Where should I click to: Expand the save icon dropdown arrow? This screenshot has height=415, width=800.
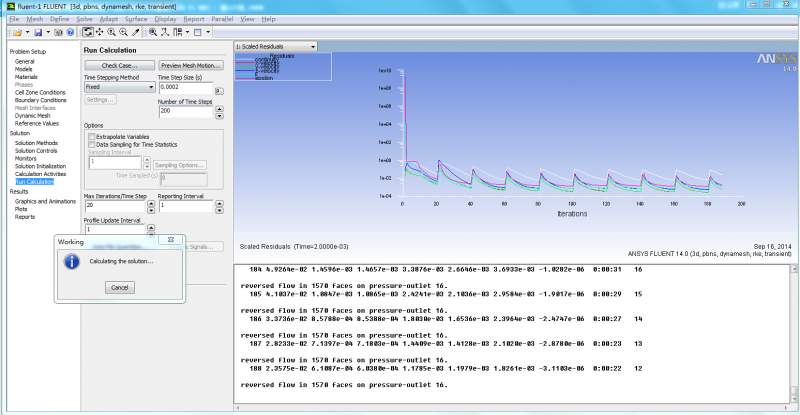(x=48, y=32)
